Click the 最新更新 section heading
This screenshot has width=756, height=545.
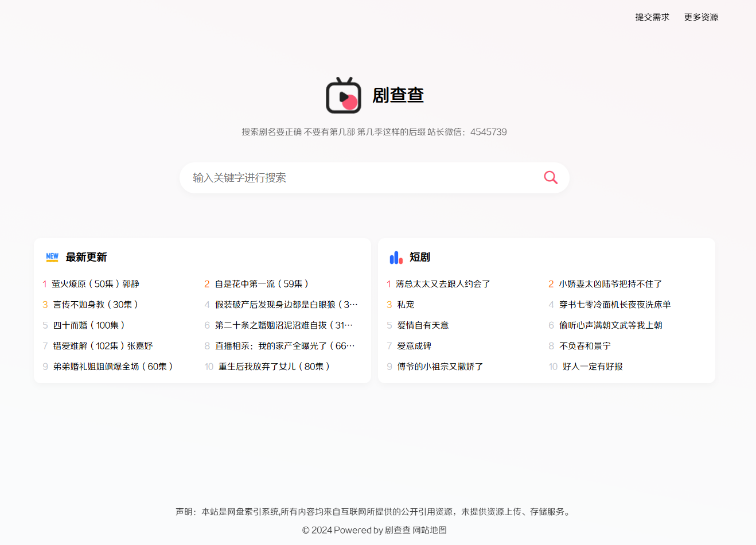(x=86, y=258)
